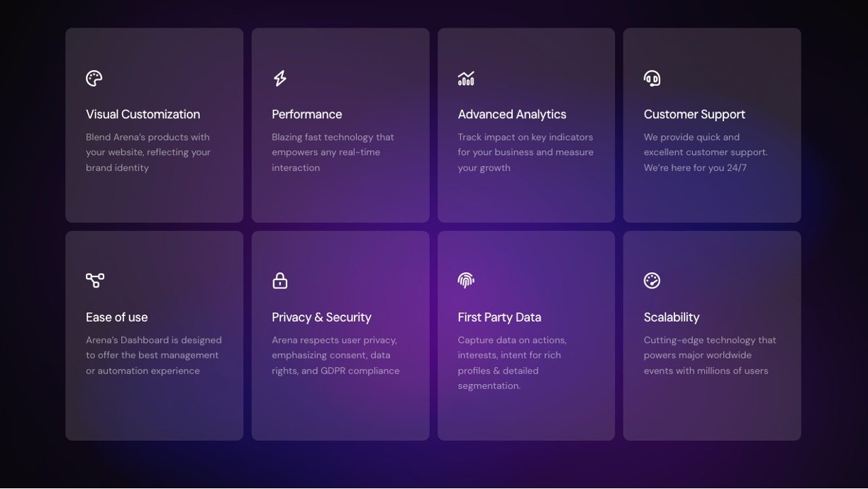Open the Scalability heading
This screenshot has height=489, width=868.
(671, 317)
